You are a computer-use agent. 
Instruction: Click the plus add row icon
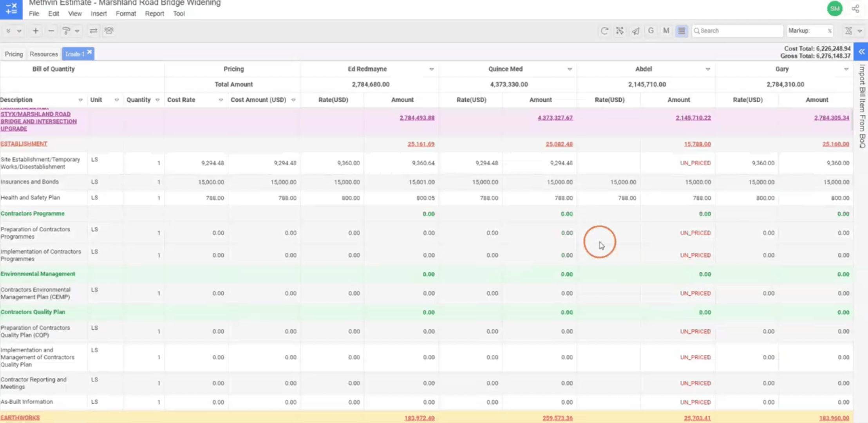point(35,31)
